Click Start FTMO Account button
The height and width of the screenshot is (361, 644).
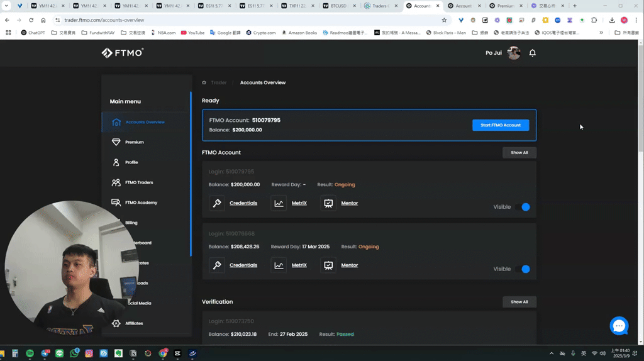point(500,125)
